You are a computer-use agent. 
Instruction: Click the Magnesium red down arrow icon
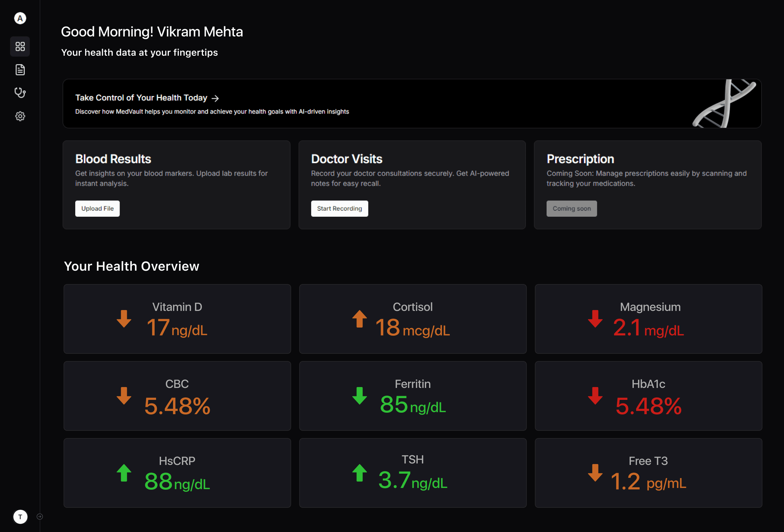click(x=595, y=319)
